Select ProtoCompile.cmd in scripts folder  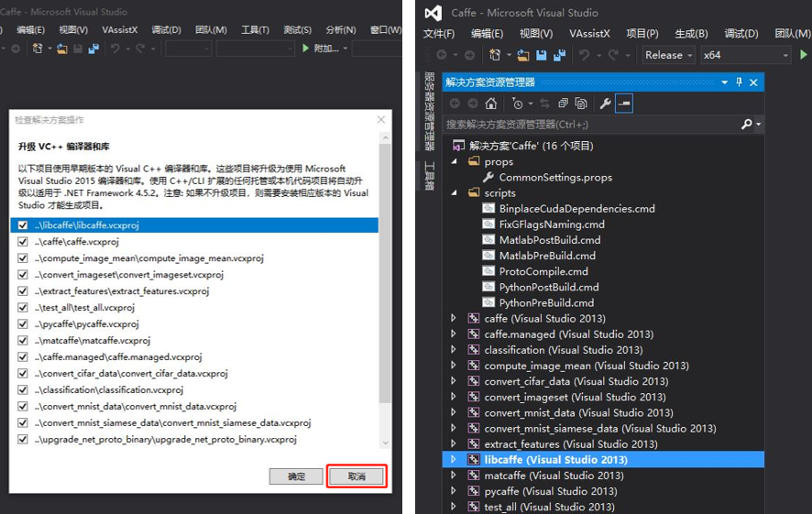pos(543,271)
